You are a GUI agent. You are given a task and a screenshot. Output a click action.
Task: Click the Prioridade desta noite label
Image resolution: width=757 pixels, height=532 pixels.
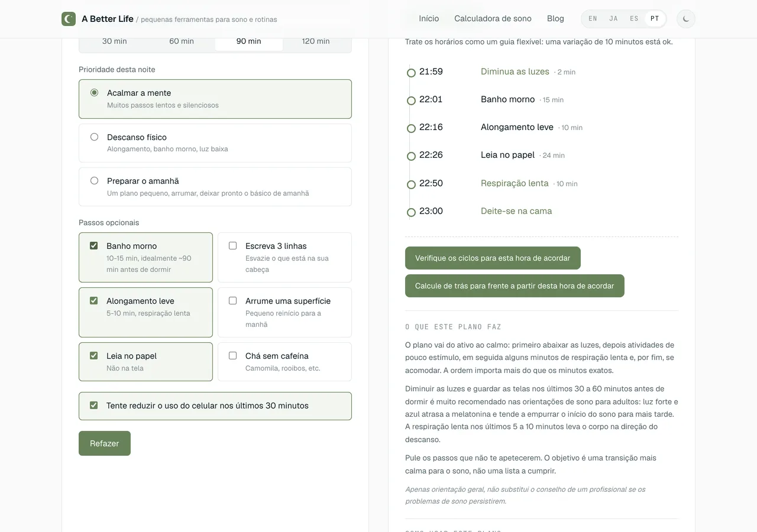[117, 69]
